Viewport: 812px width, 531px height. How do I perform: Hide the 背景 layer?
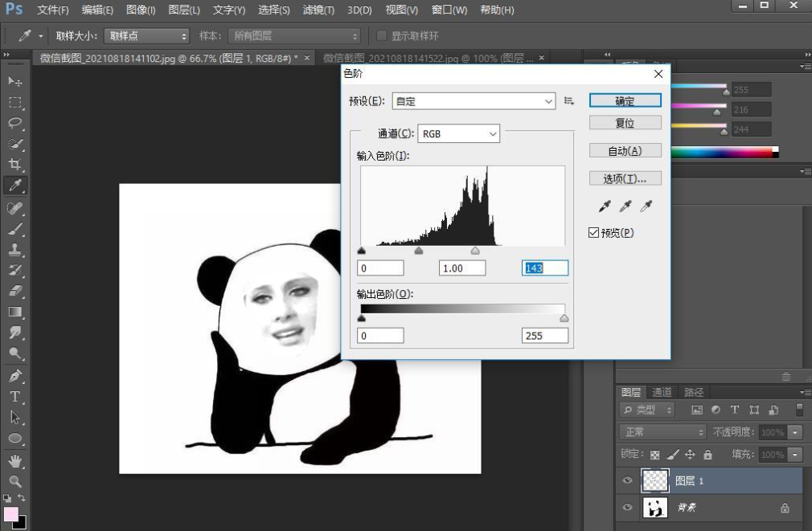tap(627, 508)
